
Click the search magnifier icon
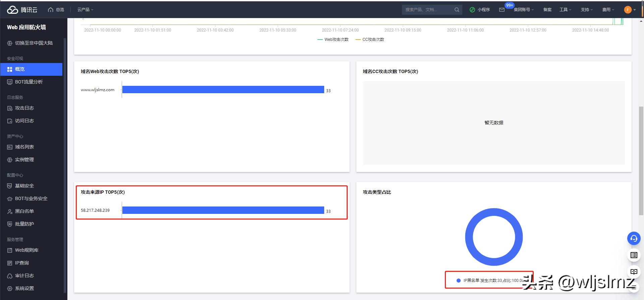click(457, 10)
